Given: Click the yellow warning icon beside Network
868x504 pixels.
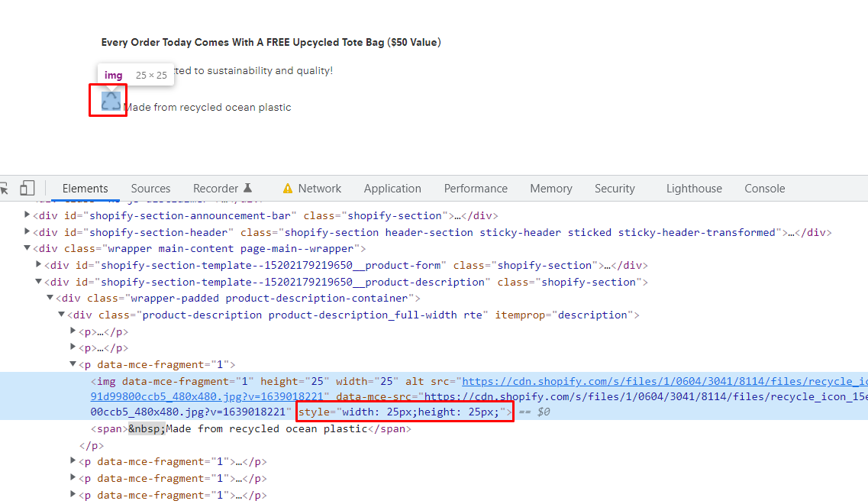Looking at the screenshot, I should pyautogui.click(x=288, y=189).
